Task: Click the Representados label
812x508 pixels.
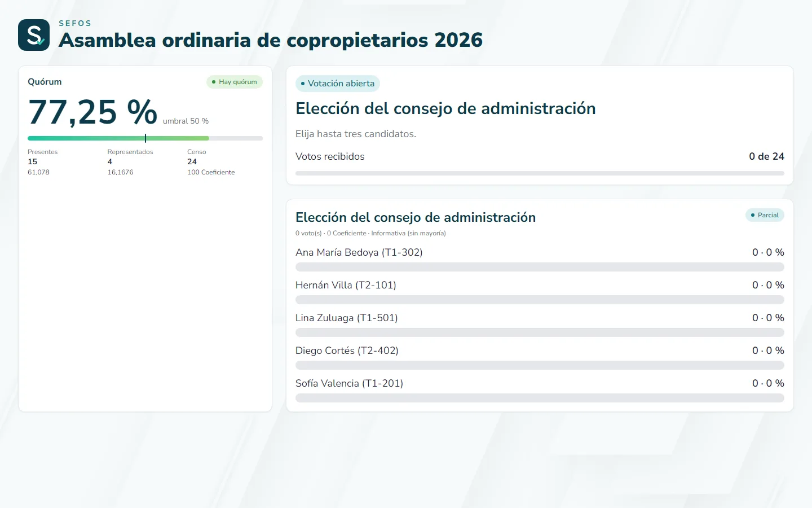Action: (130, 152)
